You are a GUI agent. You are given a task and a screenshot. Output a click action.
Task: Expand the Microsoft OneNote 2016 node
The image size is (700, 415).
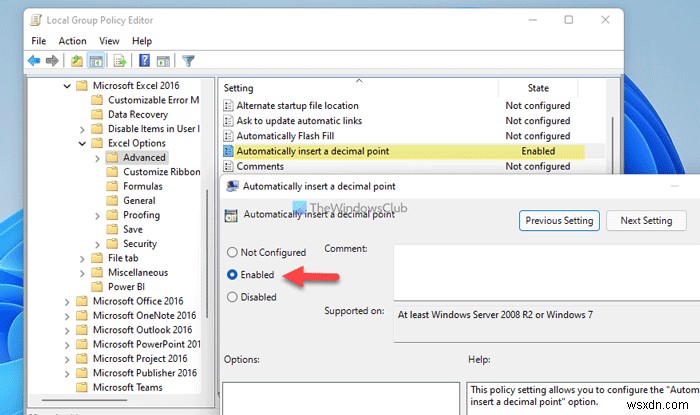(x=67, y=316)
